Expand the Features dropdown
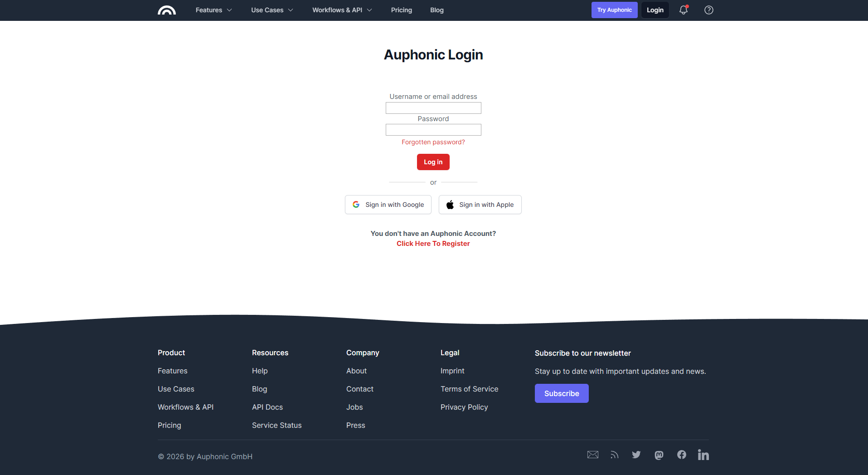 [x=213, y=10]
